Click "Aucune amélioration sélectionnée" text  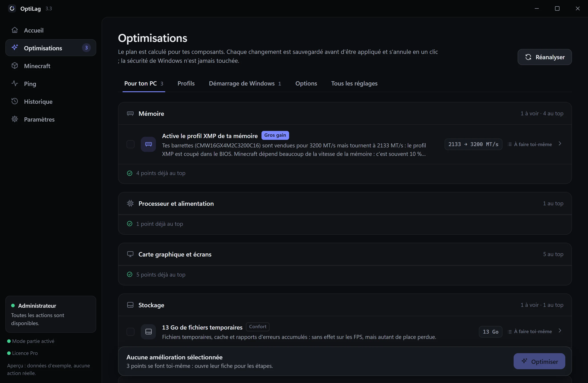click(174, 357)
